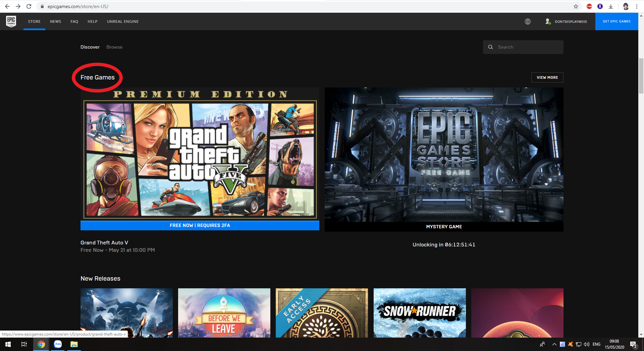Click the page vertical scrollbar thumb
Image resolution: width=644 pixels, height=351 pixels.
pyautogui.click(x=641, y=76)
